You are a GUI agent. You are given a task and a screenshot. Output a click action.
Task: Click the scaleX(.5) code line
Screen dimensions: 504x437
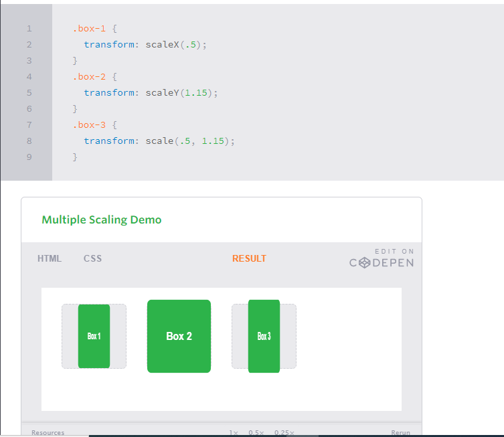[x=145, y=45]
